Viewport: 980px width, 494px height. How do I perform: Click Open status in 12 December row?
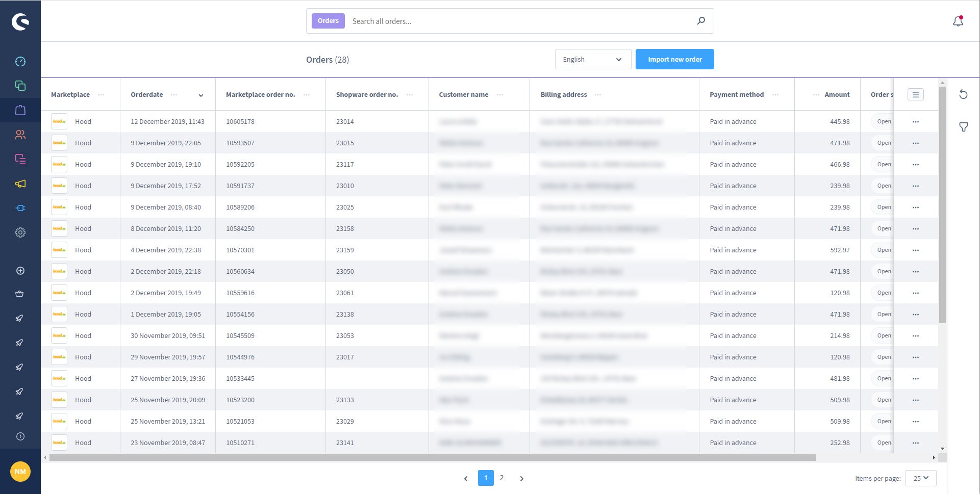coord(884,121)
